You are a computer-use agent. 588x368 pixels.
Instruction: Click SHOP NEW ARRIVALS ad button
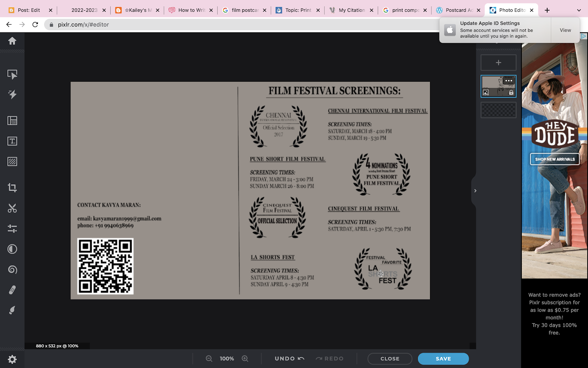[555, 159]
